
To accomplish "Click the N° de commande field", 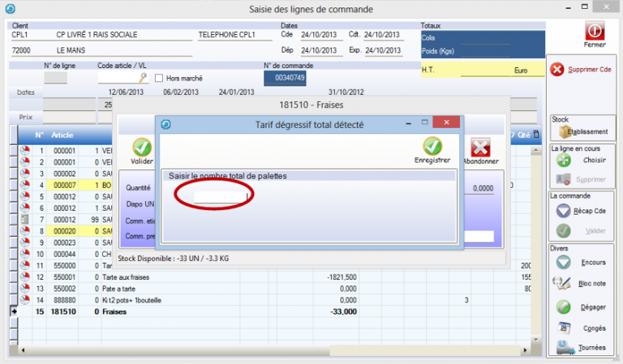I will (289, 78).
